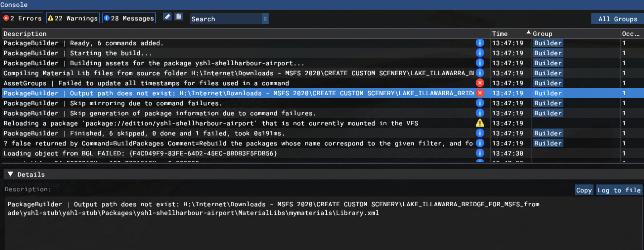Click the red error icon on AssetGroups row
The height and width of the screenshot is (250, 644).
pyautogui.click(x=480, y=83)
